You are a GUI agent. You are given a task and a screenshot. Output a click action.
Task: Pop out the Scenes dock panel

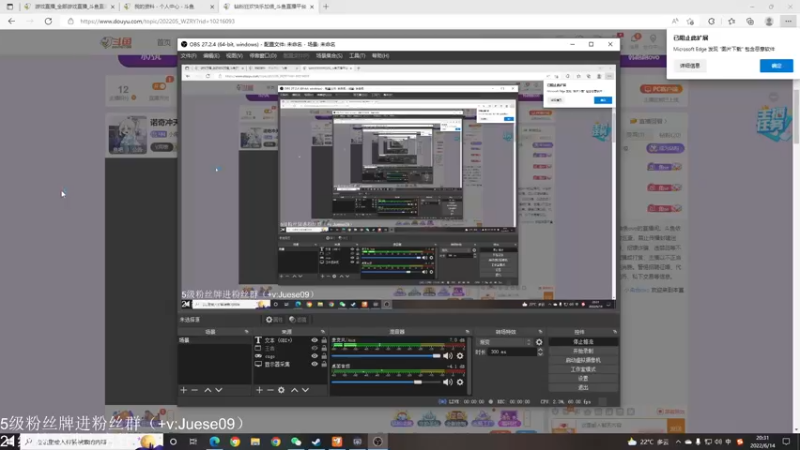[246, 332]
